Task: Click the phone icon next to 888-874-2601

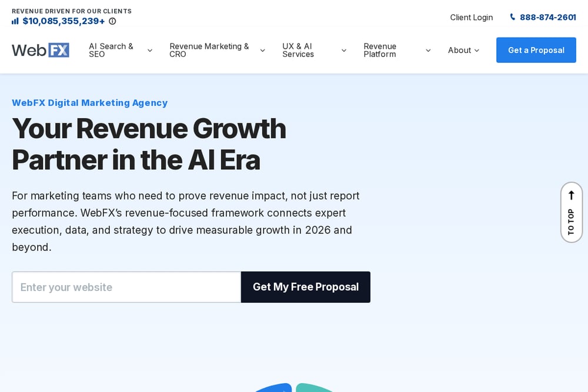Action: point(513,17)
